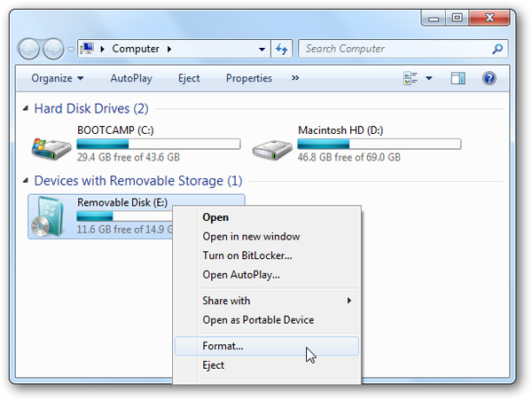Show more toolbar commands chevron
This screenshot has height=400, width=532.
coord(295,78)
